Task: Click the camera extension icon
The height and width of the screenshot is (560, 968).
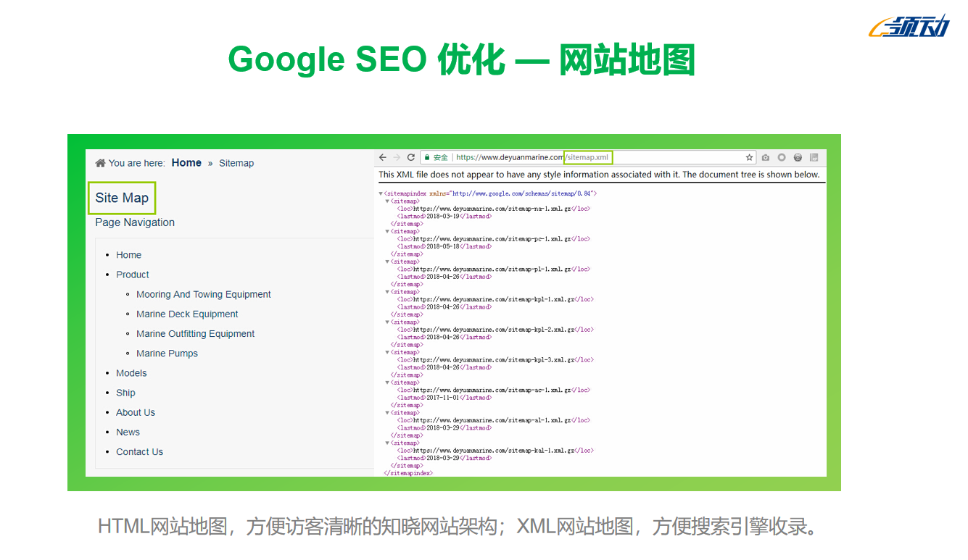Action: click(x=766, y=157)
